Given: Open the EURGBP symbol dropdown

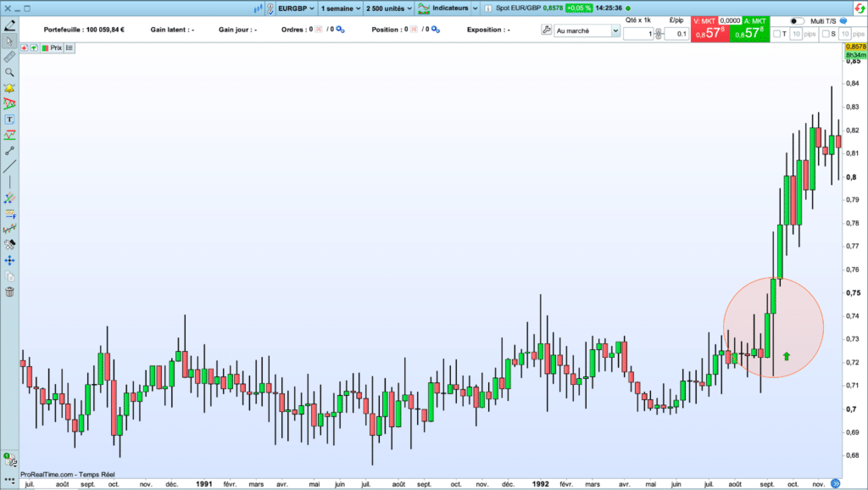Looking at the screenshot, I should pyautogui.click(x=295, y=8).
